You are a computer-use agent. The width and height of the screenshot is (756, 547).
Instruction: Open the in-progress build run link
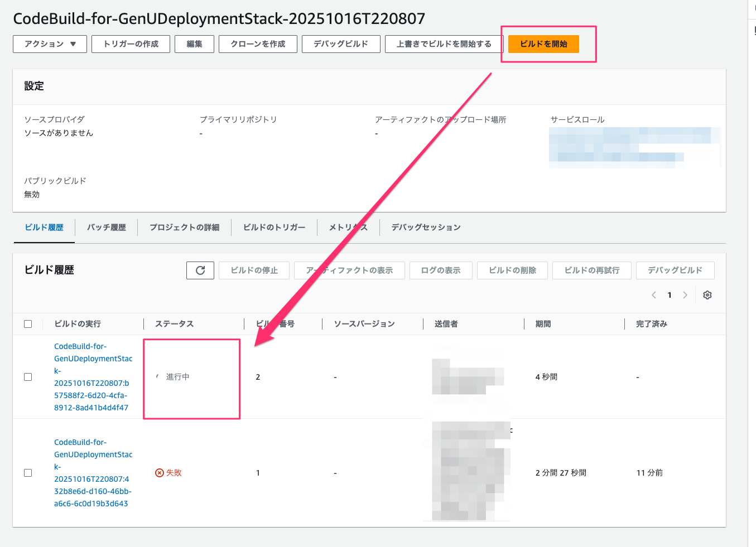tap(92, 377)
